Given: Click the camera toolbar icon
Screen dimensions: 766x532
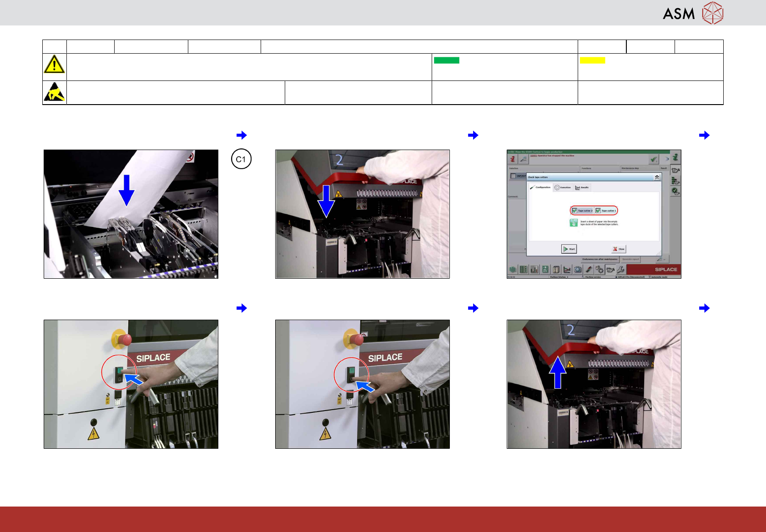Looking at the screenshot, I should click(578, 270).
